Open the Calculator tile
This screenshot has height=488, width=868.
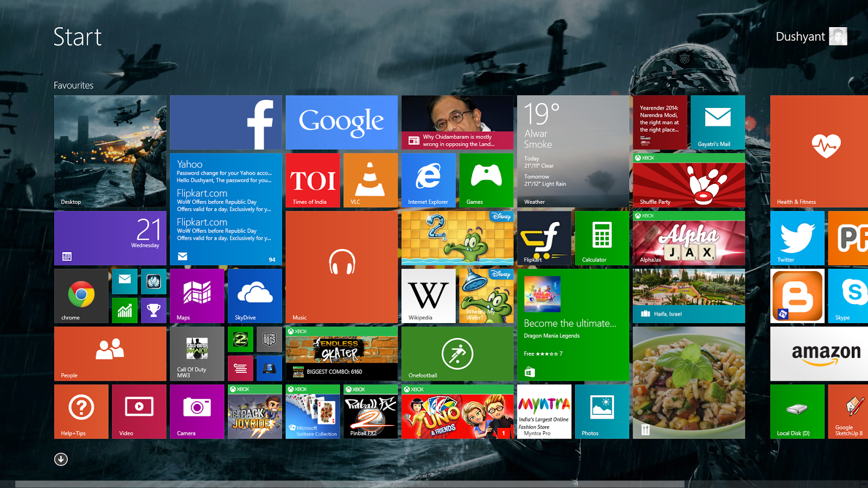click(602, 239)
